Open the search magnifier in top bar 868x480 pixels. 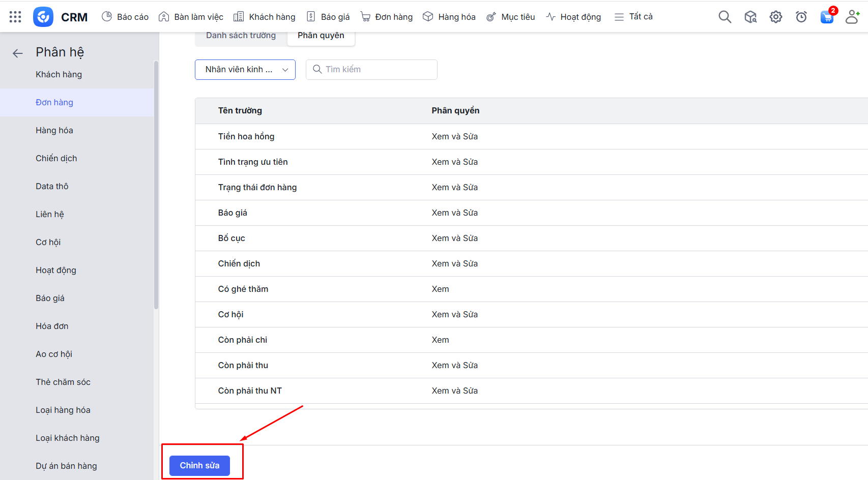[725, 17]
